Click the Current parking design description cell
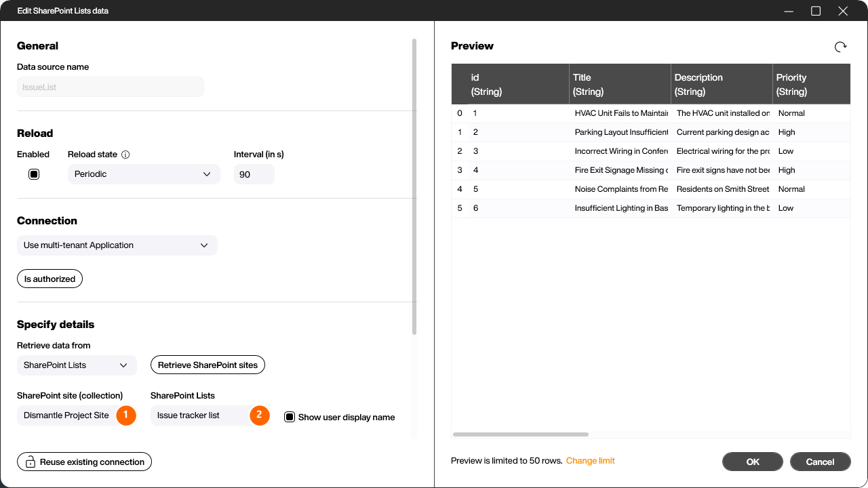Screen dimensions: 868x488 point(722,132)
